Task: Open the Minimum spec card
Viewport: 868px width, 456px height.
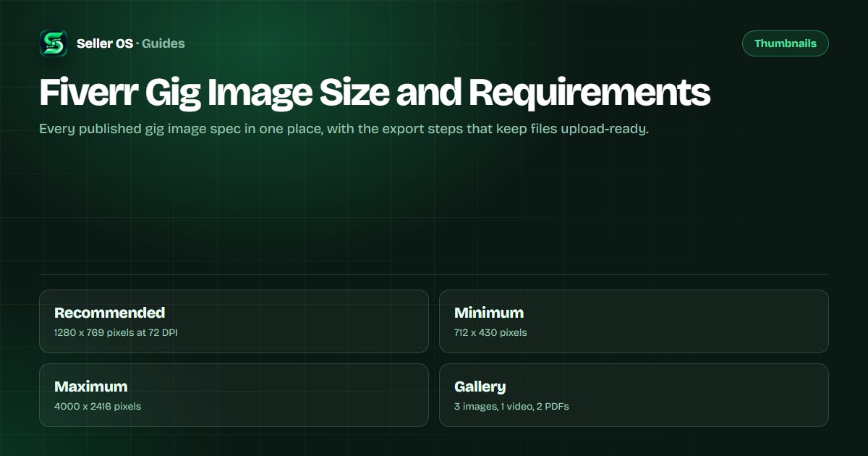Action: (x=634, y=321)
